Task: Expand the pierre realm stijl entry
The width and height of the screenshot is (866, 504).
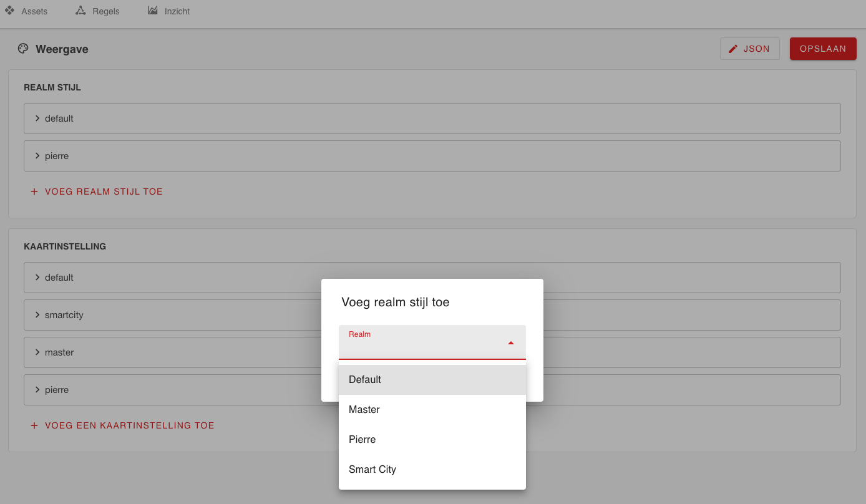Action: tap(37, 155)
